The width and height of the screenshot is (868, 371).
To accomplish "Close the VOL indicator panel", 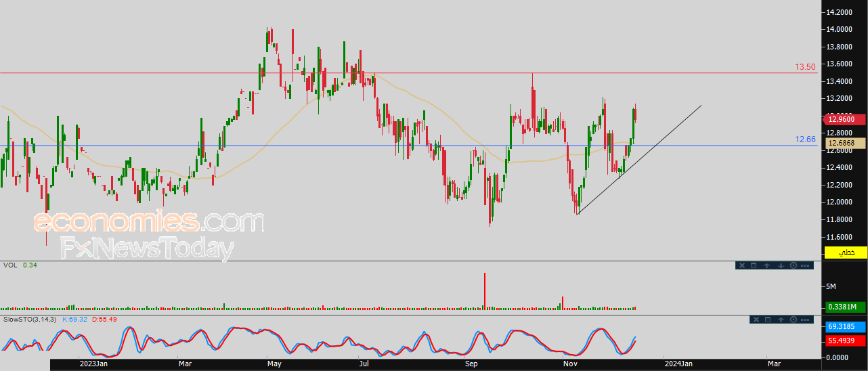I will tap(742, 265).
